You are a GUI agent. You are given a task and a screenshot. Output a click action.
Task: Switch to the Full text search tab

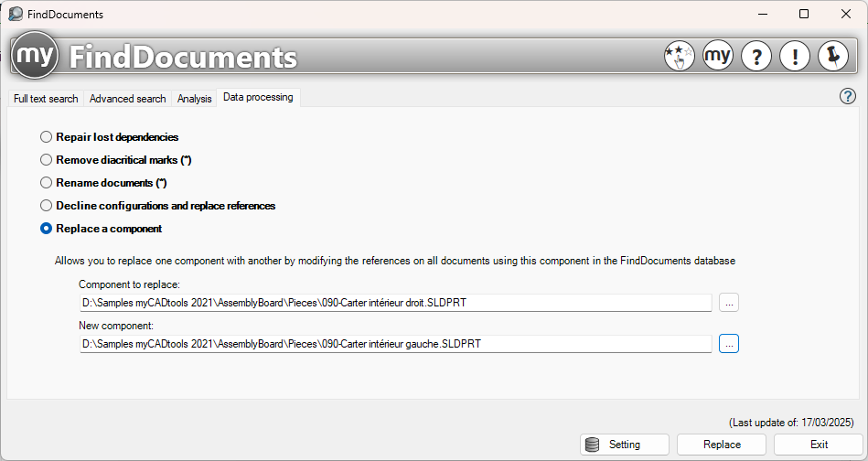click(46, 99)
